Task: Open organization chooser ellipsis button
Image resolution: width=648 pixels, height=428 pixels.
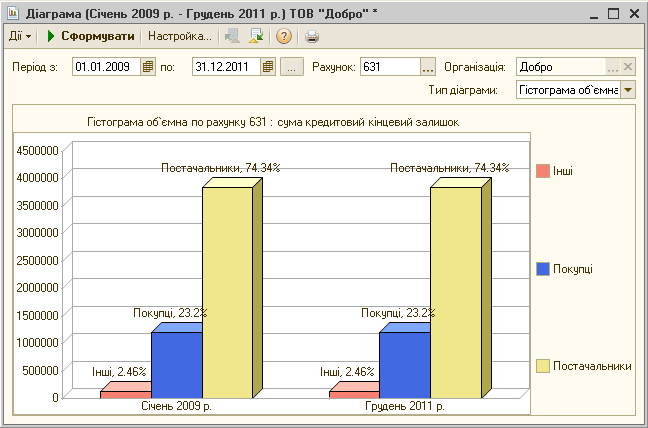Action: point(613,67)
